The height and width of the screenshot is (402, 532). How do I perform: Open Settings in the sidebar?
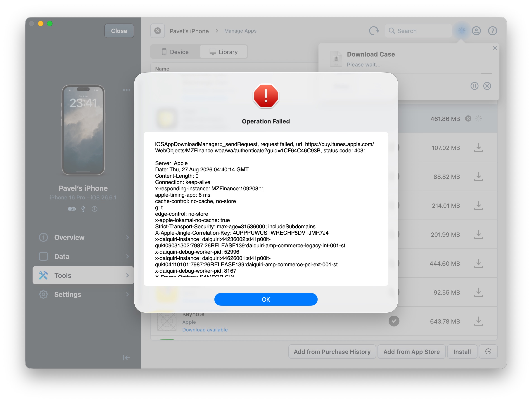point(83,294)
